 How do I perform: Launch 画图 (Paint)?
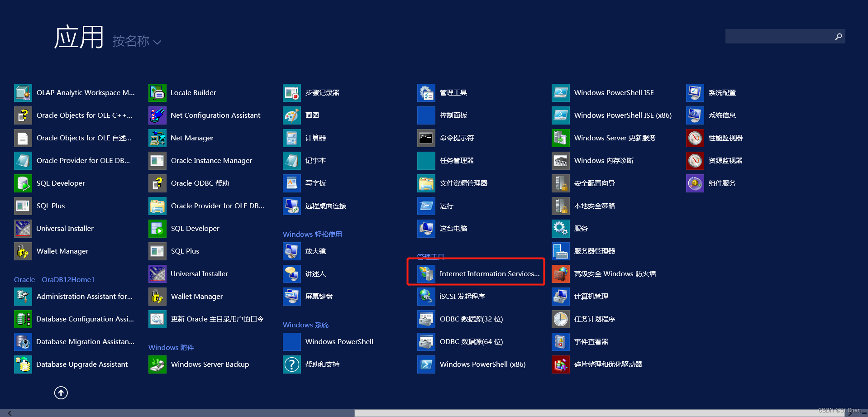coord(301,115)
